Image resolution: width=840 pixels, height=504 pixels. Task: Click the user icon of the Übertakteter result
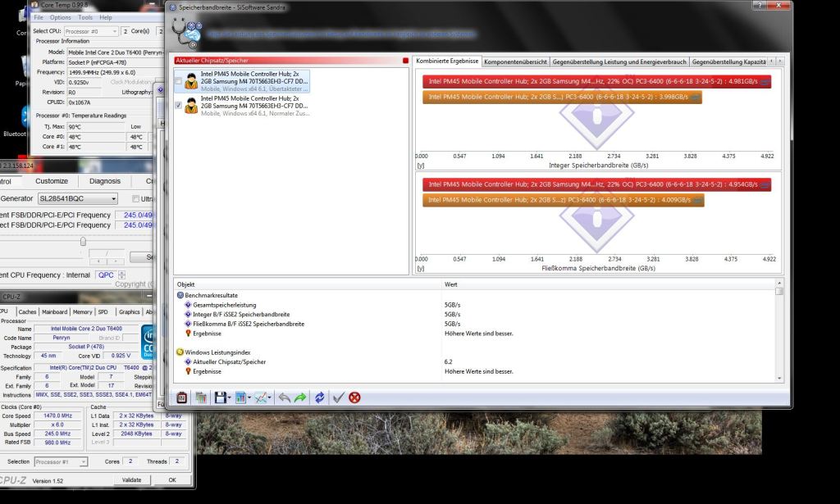[x=191, y=81]
